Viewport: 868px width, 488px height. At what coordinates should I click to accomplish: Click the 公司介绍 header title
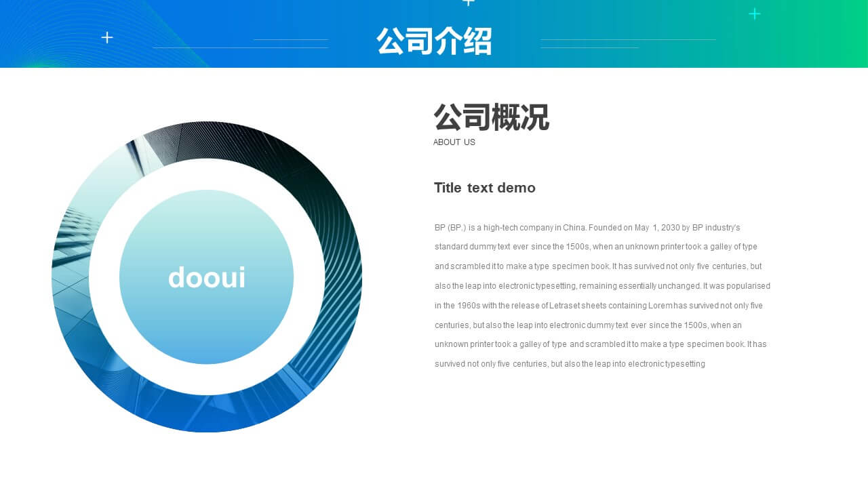(434, 41)
